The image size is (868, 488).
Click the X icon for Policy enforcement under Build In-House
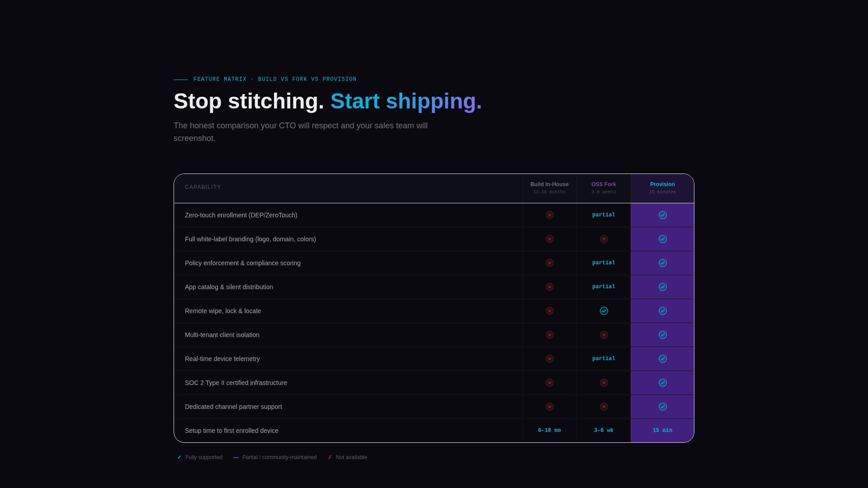coord(550,263)
